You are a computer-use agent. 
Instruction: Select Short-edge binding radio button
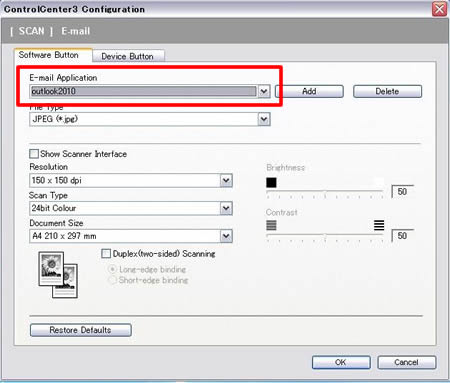click(x=113, y=280)
